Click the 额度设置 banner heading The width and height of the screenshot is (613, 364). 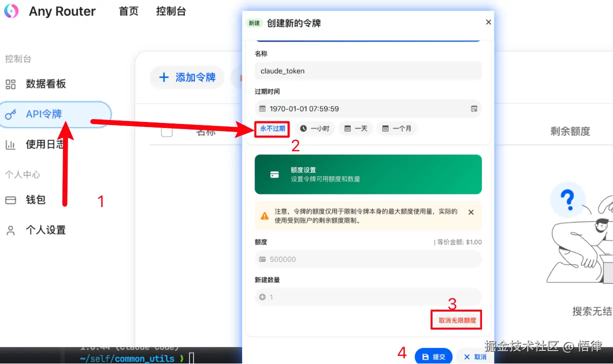tap(303, 170)
